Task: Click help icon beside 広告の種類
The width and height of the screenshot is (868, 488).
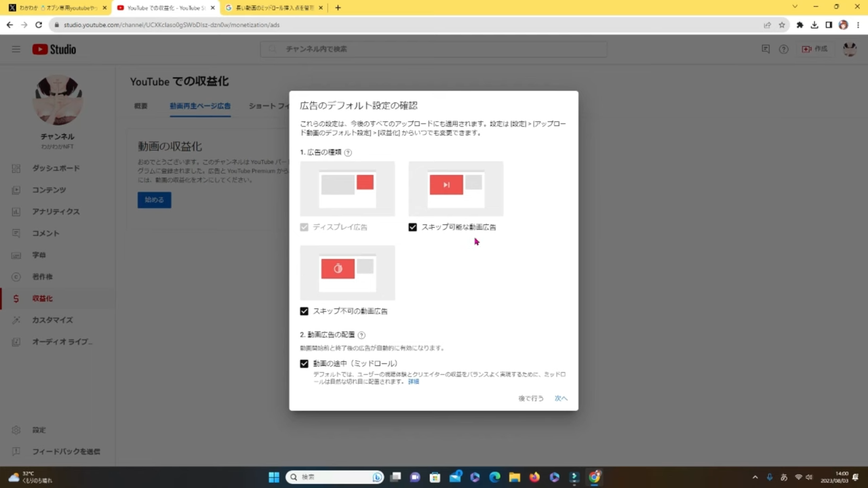Action: tap(348, 152)
